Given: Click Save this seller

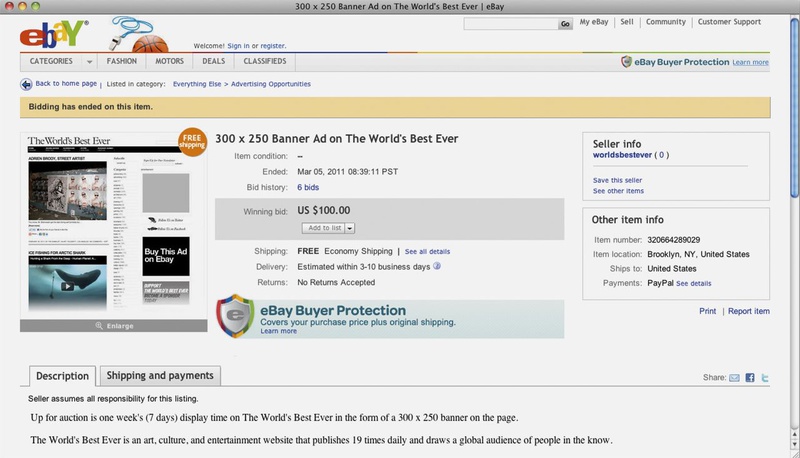Looking at the screenshot, I should 617,181.
